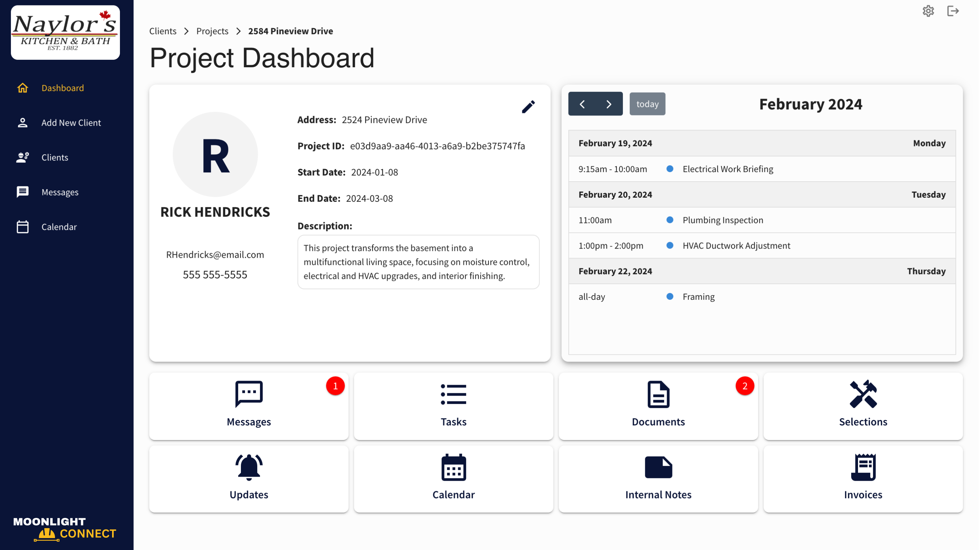980x550 pixels.
Task: Select Calendar in the sidebar menu
Action: 59,227
